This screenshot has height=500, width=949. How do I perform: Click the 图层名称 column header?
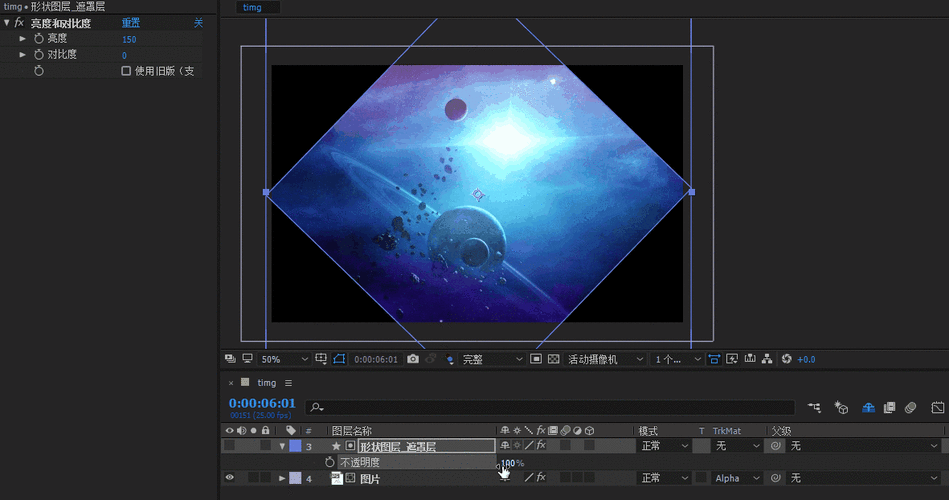(x=352, y=431)
